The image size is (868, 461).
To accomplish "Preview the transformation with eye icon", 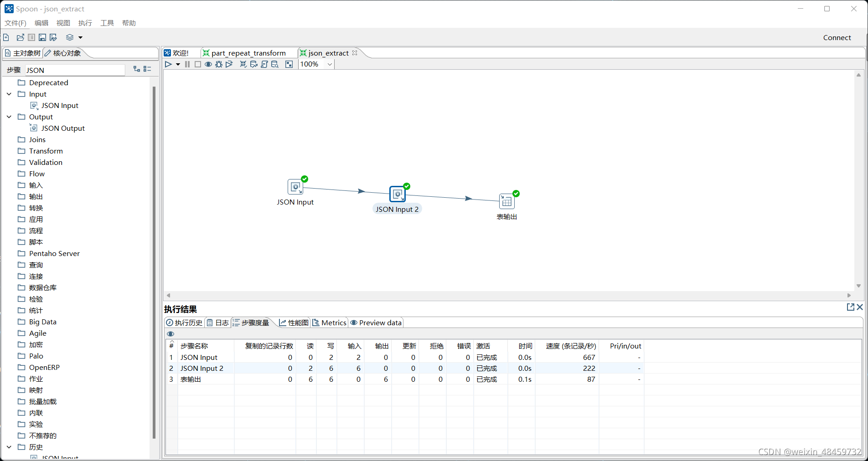I will click(208, 64).
